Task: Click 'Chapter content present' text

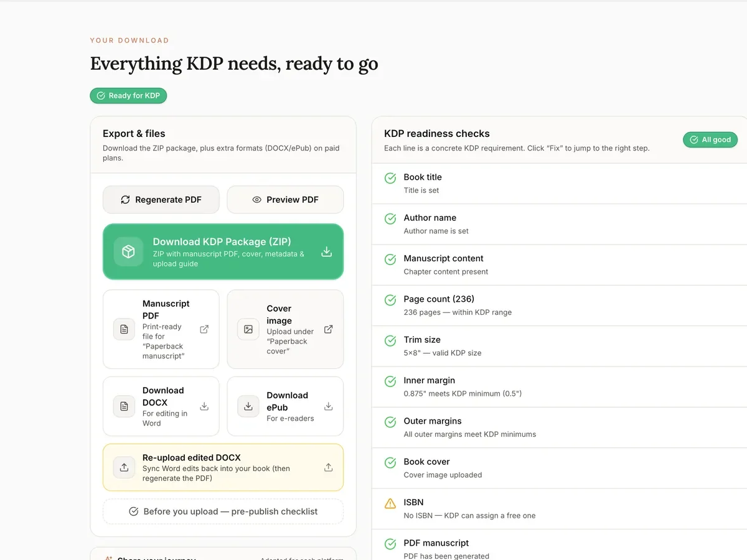Action: 446,272
